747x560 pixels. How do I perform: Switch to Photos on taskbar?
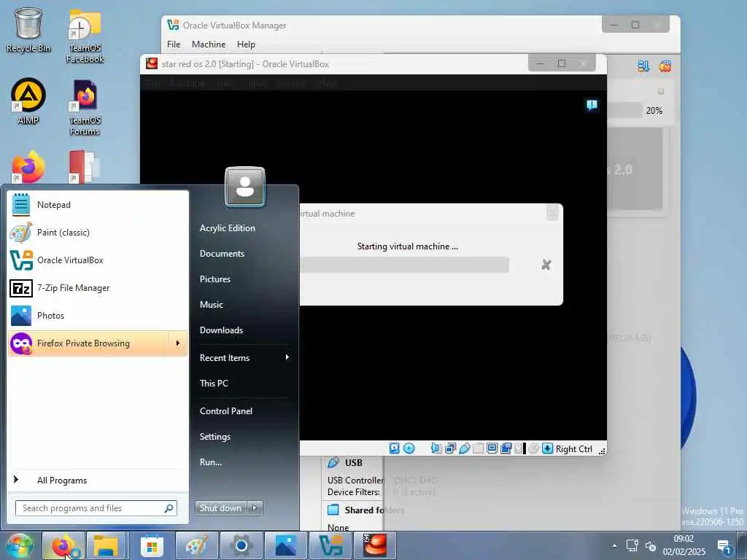point(286,545)
